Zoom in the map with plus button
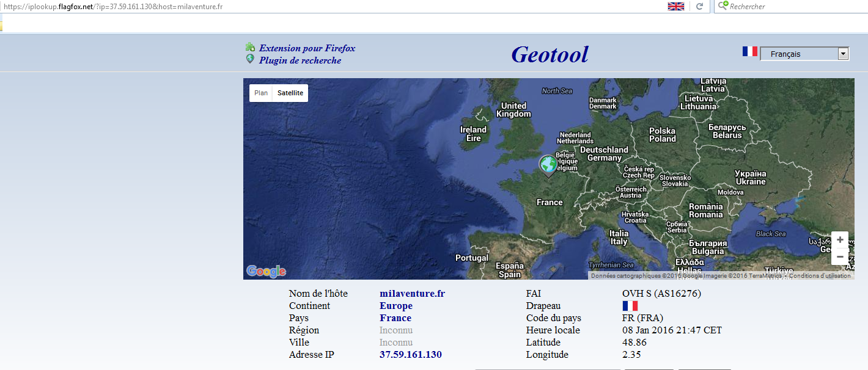 click(840, 240)
